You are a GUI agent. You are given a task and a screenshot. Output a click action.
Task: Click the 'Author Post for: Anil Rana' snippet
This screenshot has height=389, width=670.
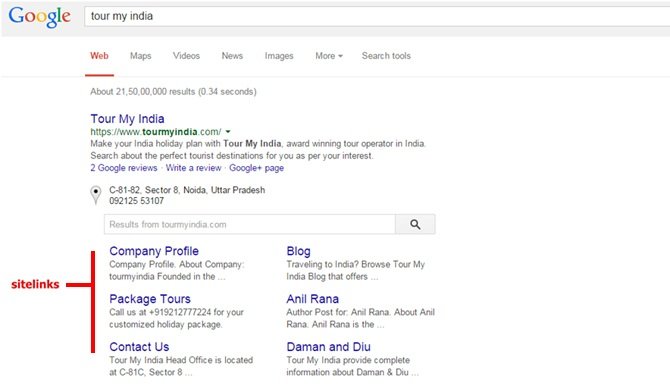tap(361, 318)
